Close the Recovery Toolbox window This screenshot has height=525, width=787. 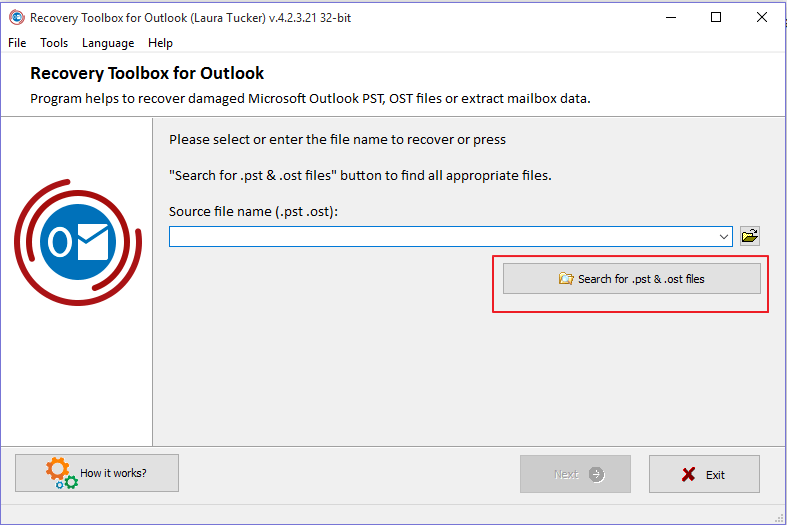tap(761, 18)
